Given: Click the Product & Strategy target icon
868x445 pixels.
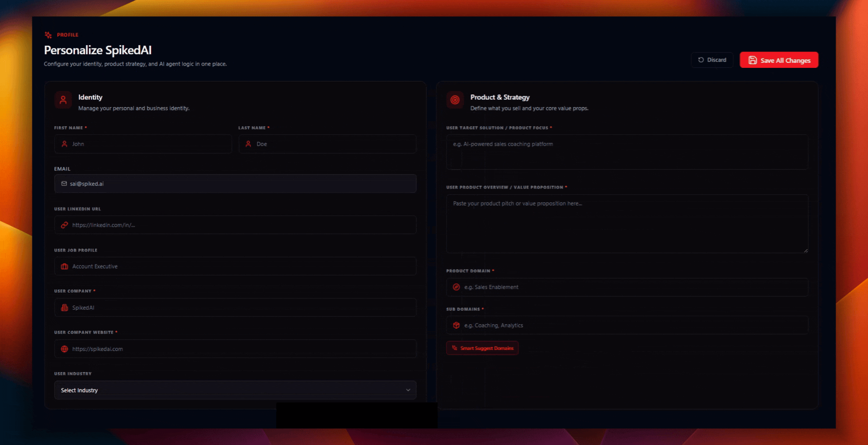Looking at the screenshot, I should [x=455, y=100].
